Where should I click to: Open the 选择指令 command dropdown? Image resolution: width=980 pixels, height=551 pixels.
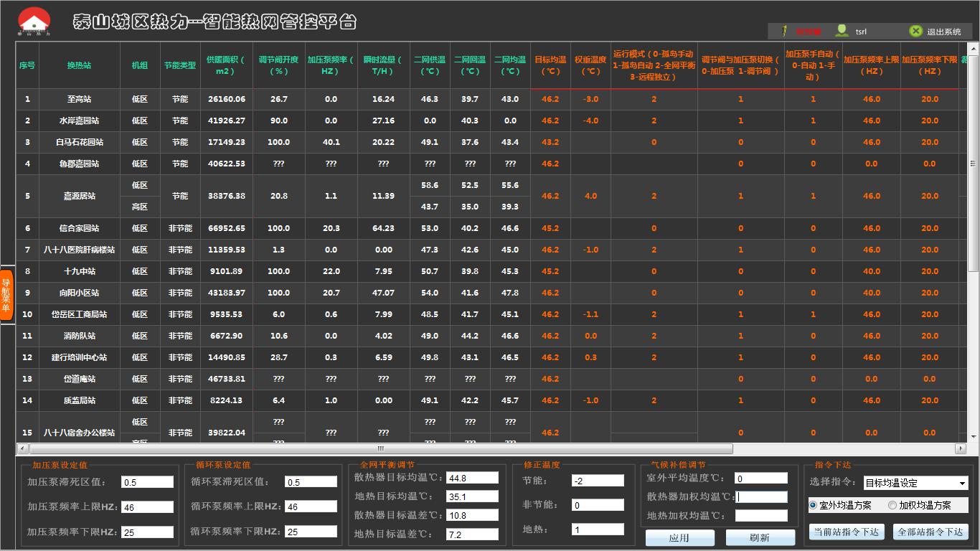point(962,483)
